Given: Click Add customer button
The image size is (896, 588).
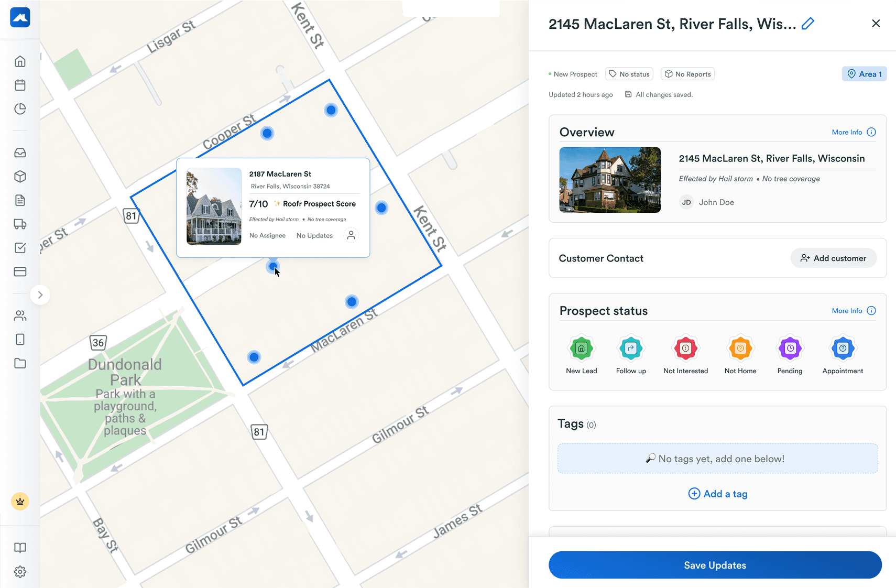Looking at the screenshot, I should tap(833, 258).
